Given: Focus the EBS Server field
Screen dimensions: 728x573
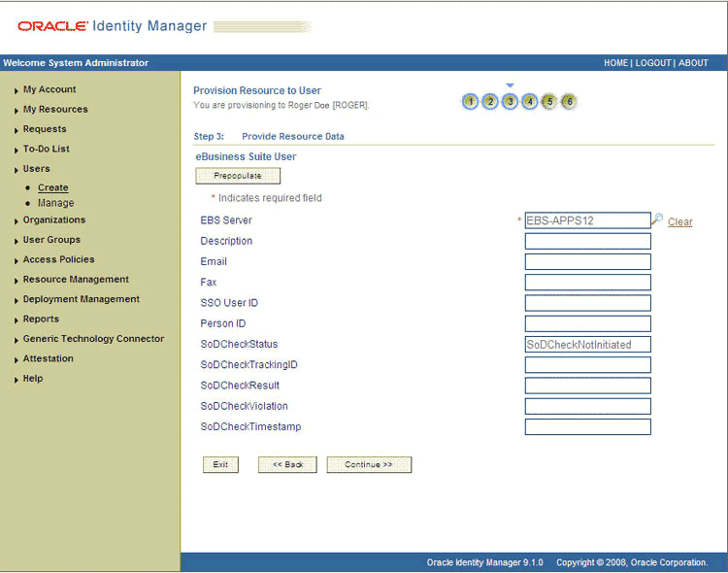Looking at the screenshot, I should click(x=588, y=220).
